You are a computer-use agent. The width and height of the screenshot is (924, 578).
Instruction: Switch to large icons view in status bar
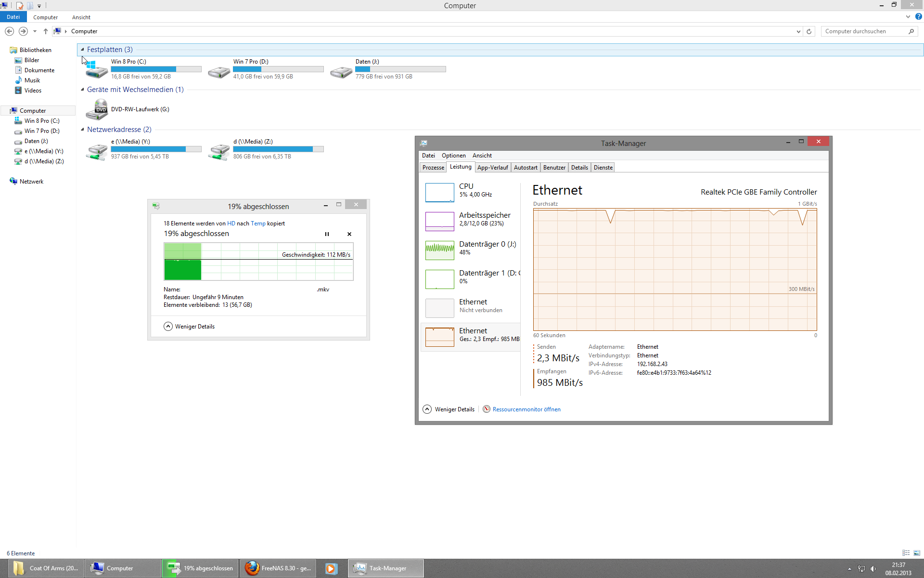tap(917, 553)
